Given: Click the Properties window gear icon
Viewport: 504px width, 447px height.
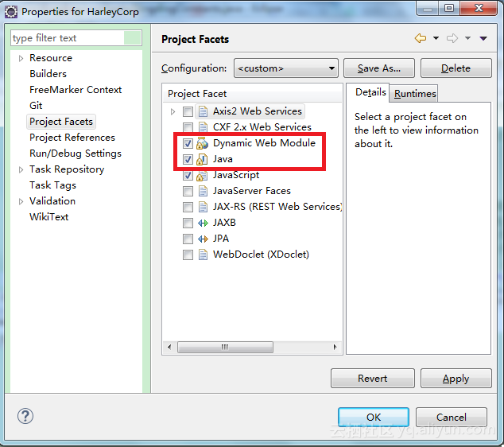Looking at the screenshot, I should (x=11, y=12).
